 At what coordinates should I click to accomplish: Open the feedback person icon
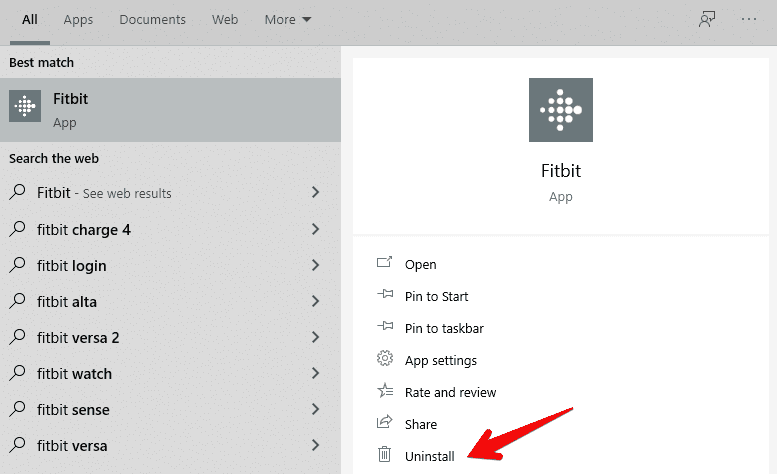[x=707, y=20]
